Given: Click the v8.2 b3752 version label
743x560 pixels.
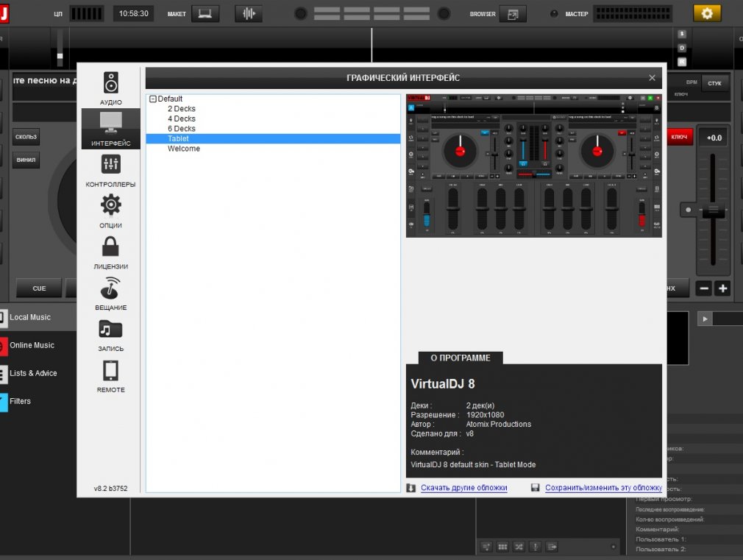Looking at the screenshot, I should pos(110,489).
